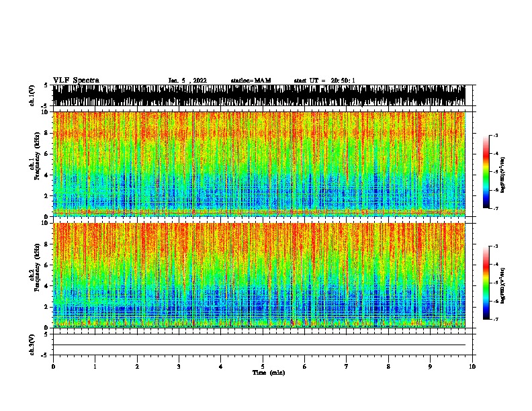The image size is (532, 411).
Task: Click the "station=MAM" header label
Action: click(x=251, y=81)
